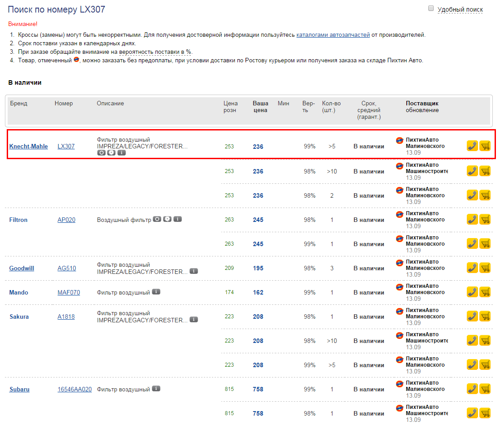Screen dimensions: 504x425
Task: Click the вероятность поставки в % link
Action: 155,52
